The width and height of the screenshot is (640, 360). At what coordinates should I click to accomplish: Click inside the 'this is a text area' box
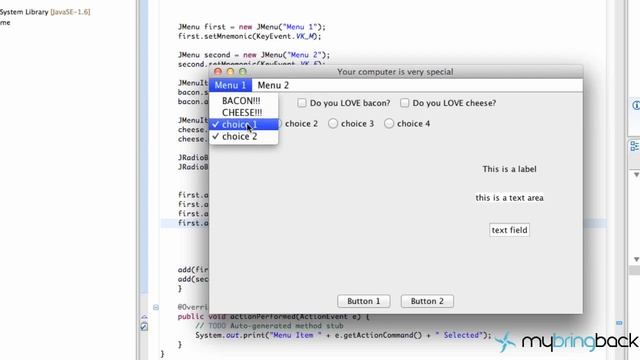[x=509, y=198]
